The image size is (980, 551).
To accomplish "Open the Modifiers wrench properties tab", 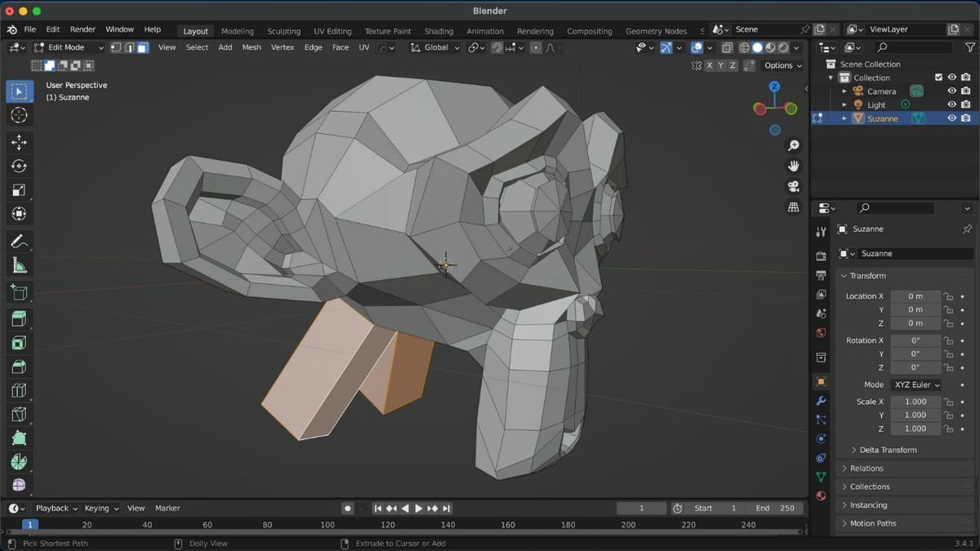I will pos(822,401).
